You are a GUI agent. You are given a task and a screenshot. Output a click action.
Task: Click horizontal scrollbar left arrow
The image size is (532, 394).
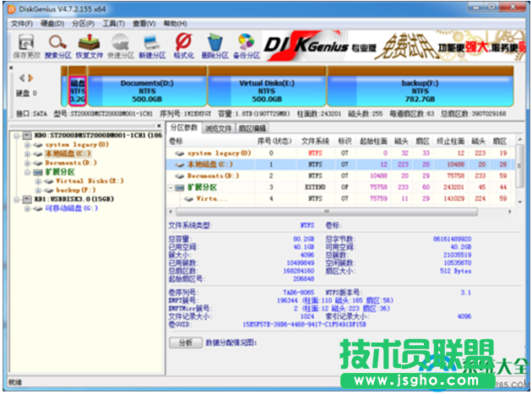[171, 212]
